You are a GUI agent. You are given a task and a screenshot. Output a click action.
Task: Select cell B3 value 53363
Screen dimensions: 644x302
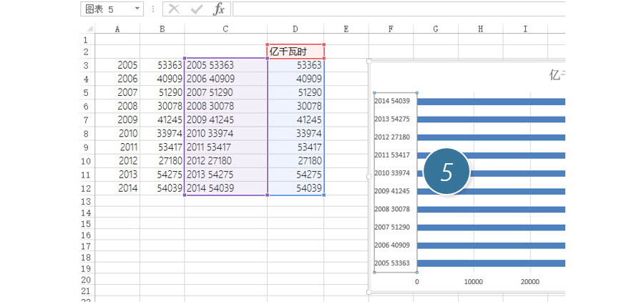point(162,65)
